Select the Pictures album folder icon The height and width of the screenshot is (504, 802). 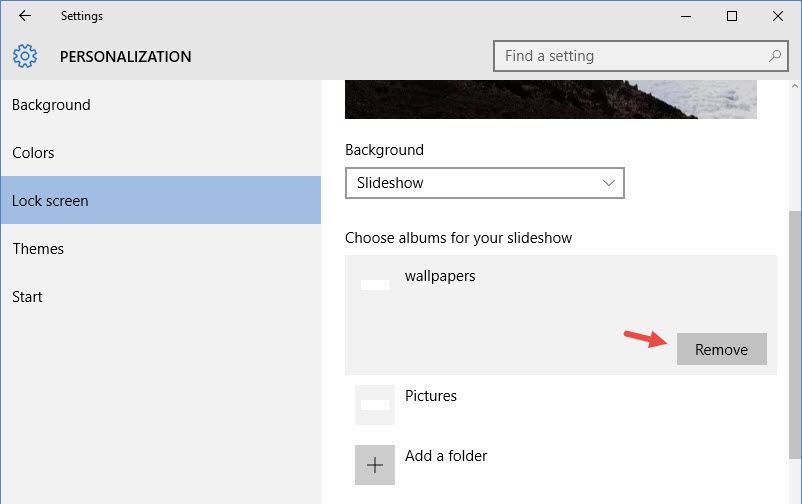coord(375,405)
